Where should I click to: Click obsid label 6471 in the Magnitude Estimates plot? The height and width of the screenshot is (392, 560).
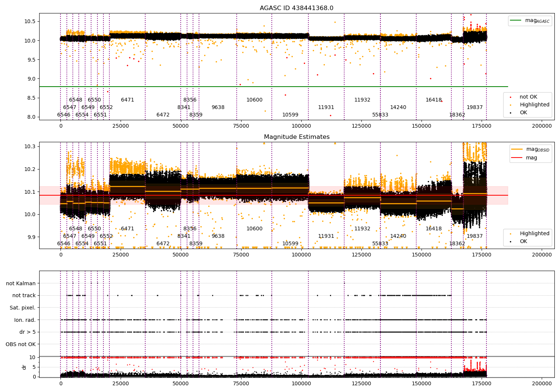click(127, 228)
